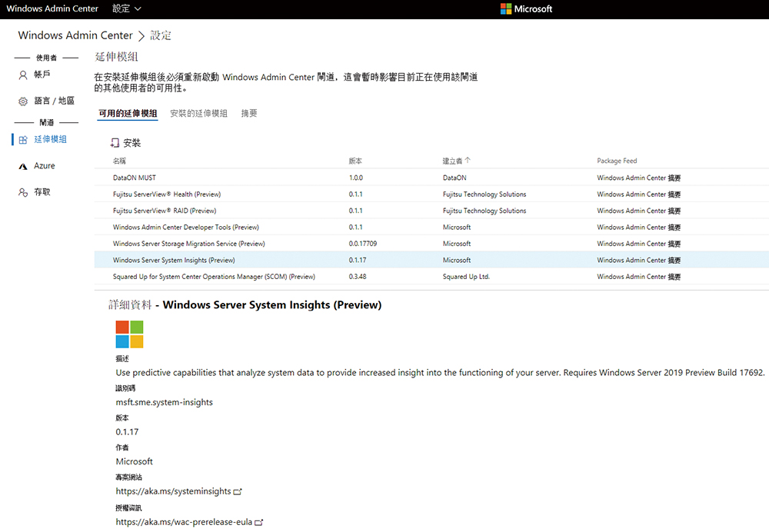Select Fujitsu ServerView Health (Preview) row
Screen dimensions: 769x532
[431, 195]
